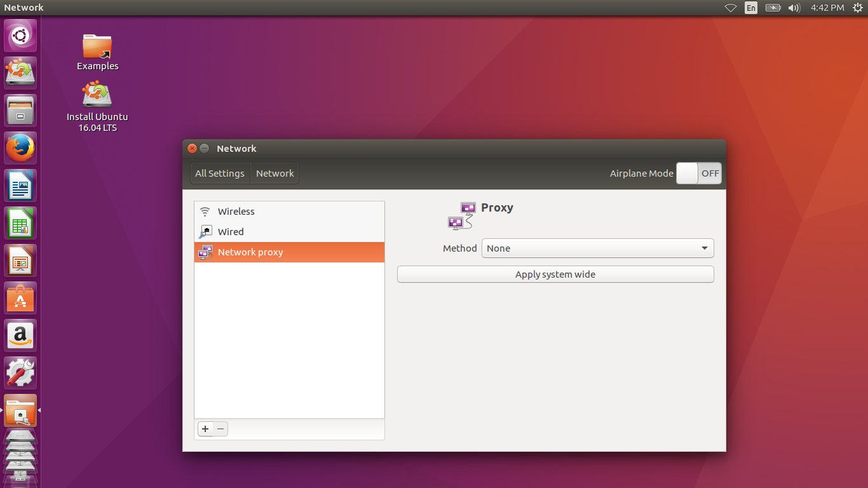868x488 pixels.
Task: Open the Ubuntu Dash search launcher
Action: click(x=21, y=36)
